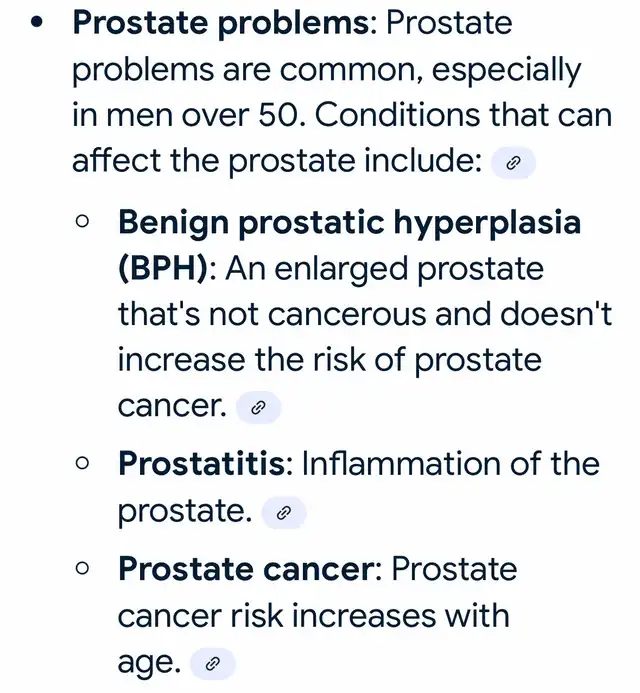The image size is (640, 693).
Task: Open the citation link after BPH description
Action: click(x=258, y=407)
